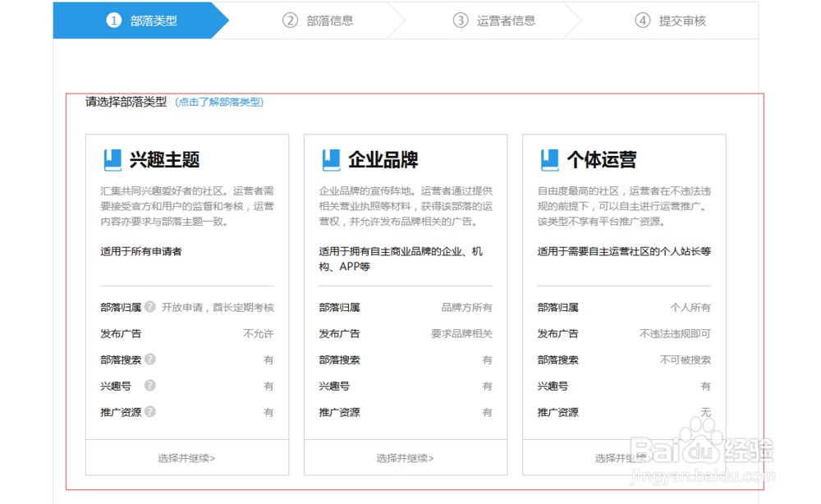This screenshot has height=504, width=821.
Task: Open help icon next to 推广资源 in 兴趣主题
Action: click(150, 411)
